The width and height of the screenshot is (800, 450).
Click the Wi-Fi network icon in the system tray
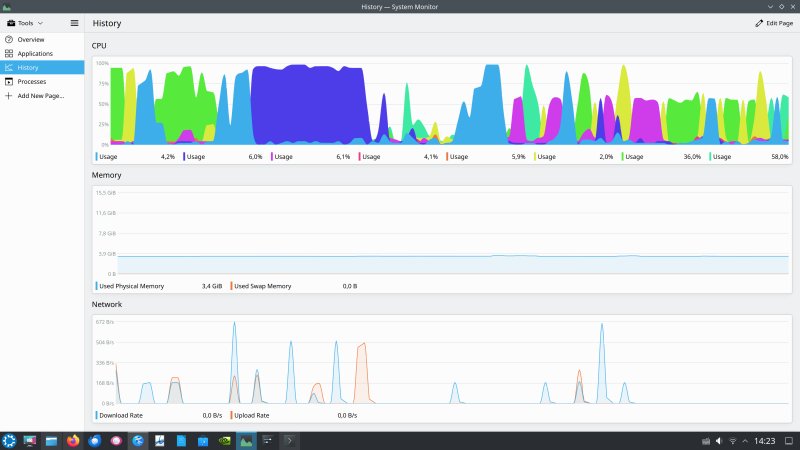click(x=733, y=441)
